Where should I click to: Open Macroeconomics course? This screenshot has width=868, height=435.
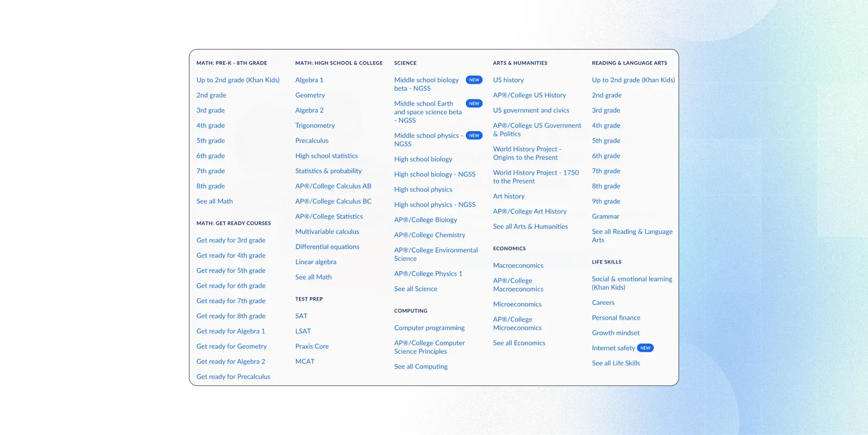pyautogui.click(x=518, y=266)
